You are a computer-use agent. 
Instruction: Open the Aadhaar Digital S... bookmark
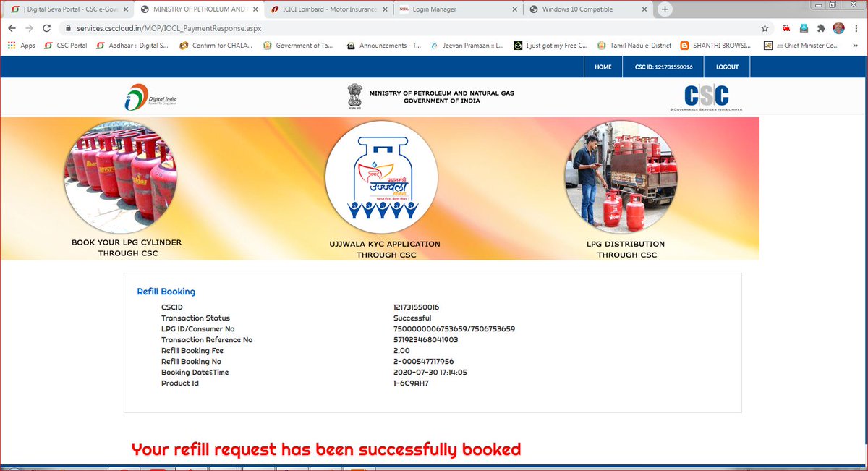[x=131, y=46]
